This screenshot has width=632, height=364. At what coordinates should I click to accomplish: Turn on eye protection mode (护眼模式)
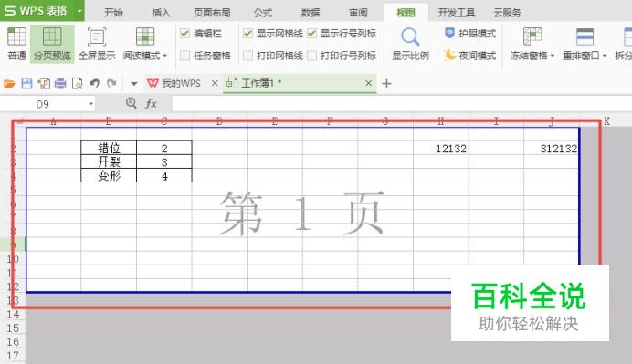470,34
